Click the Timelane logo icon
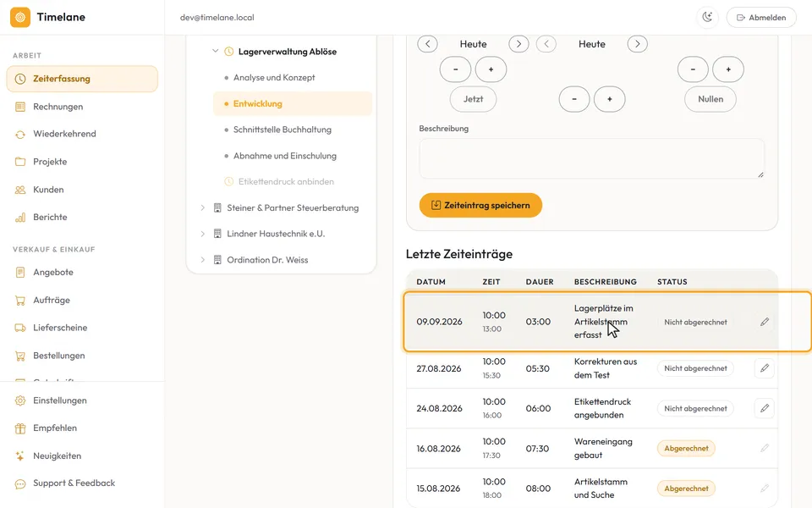The image size is (812, 508). tap(20, 17)
